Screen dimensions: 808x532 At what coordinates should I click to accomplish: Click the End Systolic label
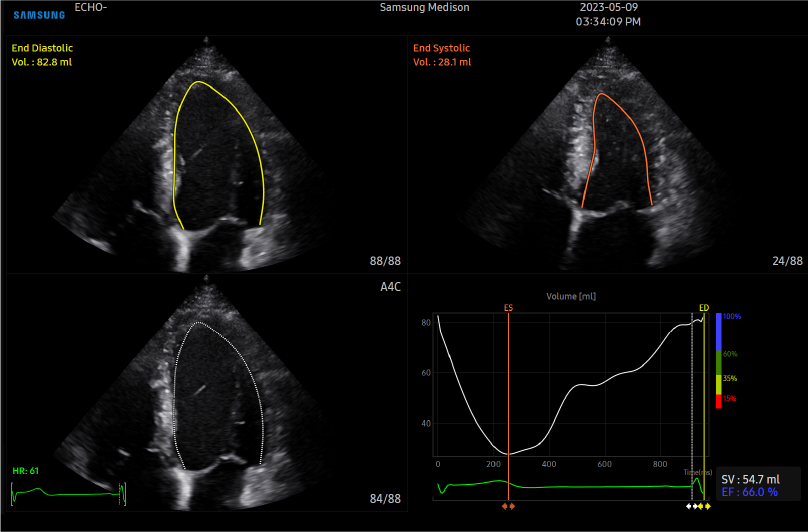click(442, 48)
